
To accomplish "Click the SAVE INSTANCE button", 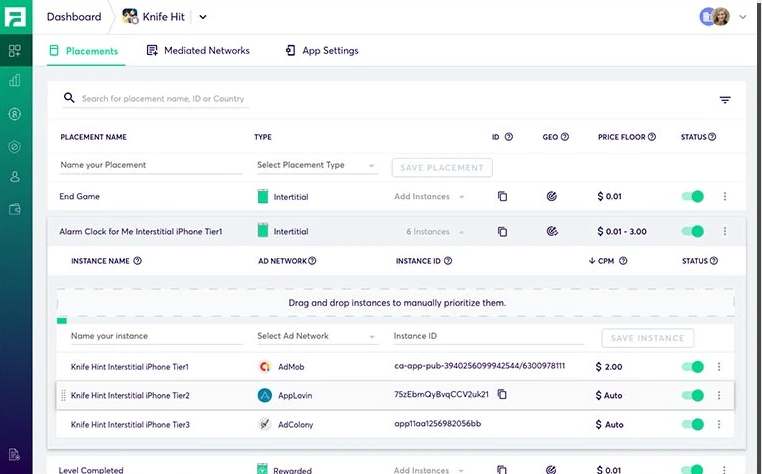I will click(x=647, y=338).
